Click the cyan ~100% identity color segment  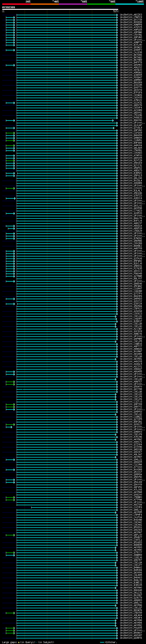[x=130, y=4]
